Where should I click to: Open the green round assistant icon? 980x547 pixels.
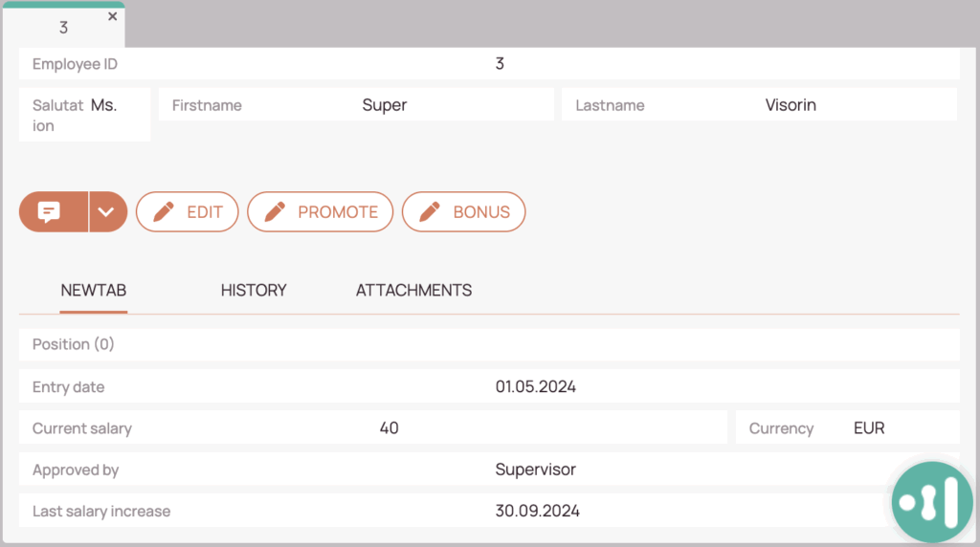coord(932,502)
